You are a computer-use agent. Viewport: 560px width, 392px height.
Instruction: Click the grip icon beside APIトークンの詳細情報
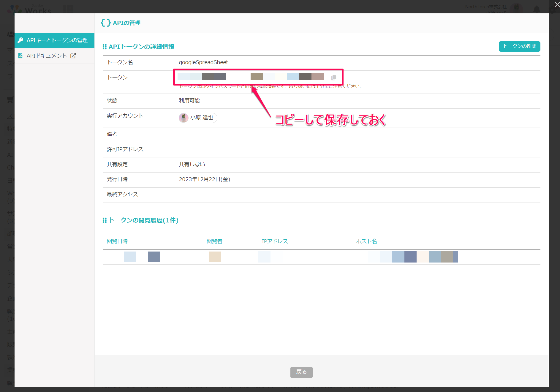pyautogui.click(x=105, y=47)
